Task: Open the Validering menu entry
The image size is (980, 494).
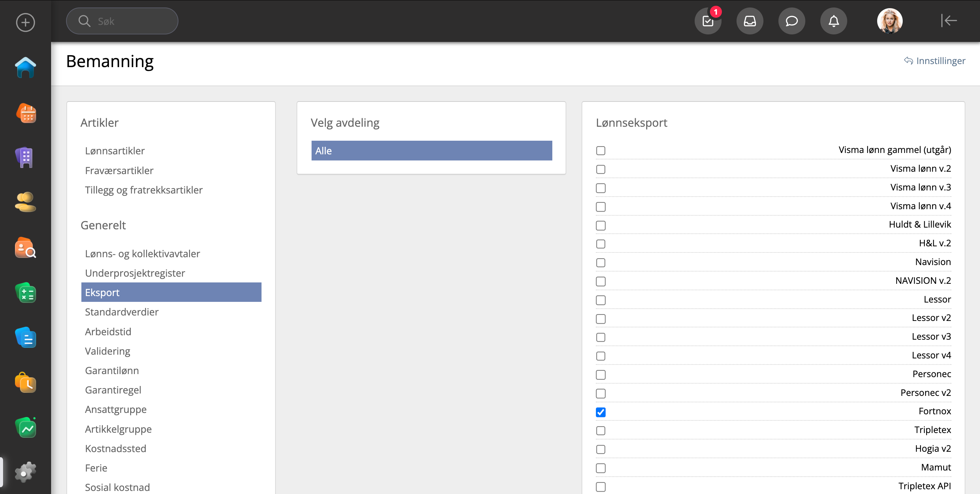Action: [108, 351]
